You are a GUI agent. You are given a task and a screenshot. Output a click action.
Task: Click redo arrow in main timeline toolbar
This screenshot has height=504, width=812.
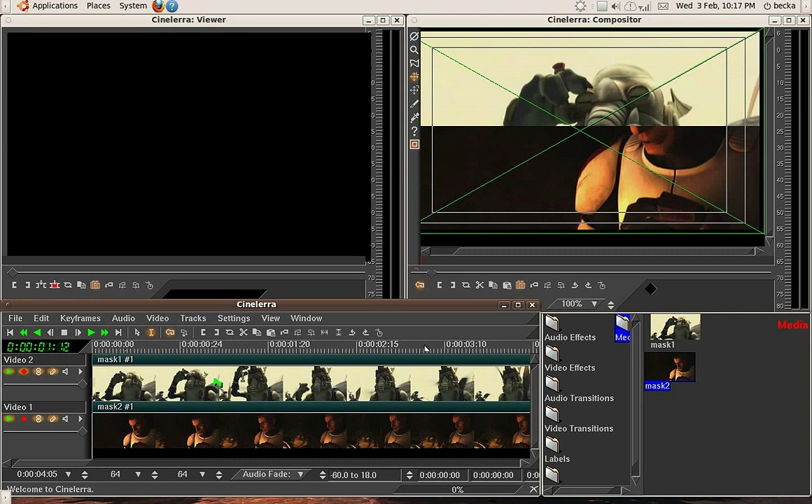coord(365,332)
